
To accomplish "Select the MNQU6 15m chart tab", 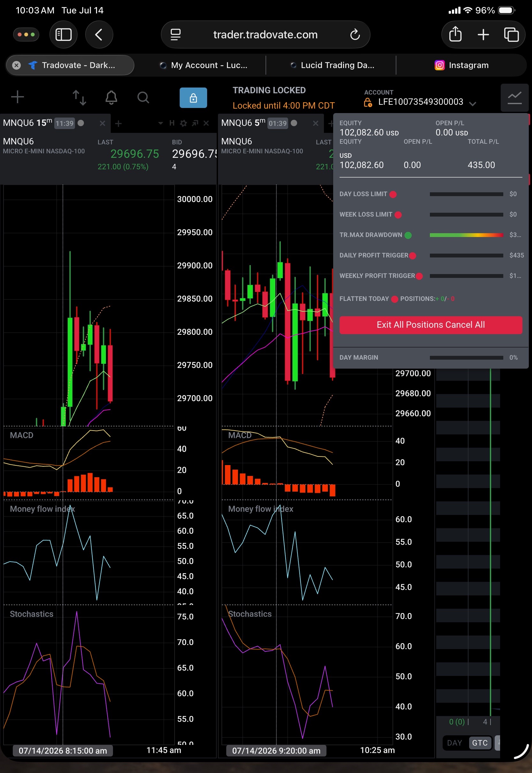I will (x=55, y=123).
